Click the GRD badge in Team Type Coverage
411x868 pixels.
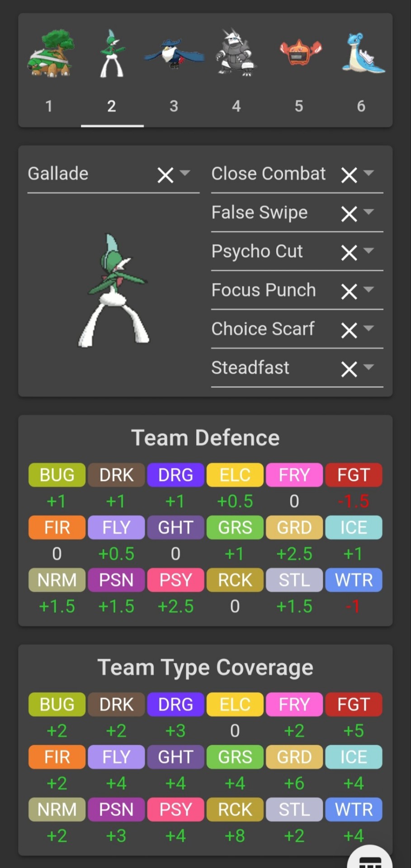coord(294,757)
